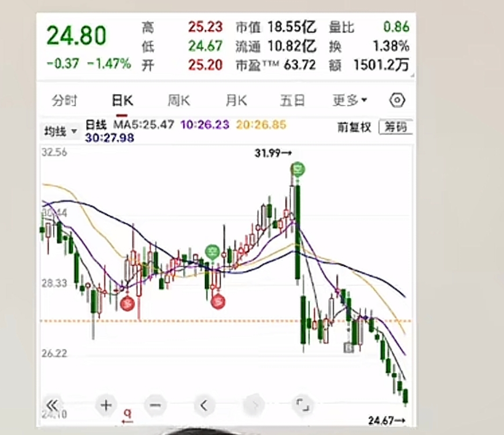Move chart left with arrow icon

pyautogui.click(x=204, y=406)
